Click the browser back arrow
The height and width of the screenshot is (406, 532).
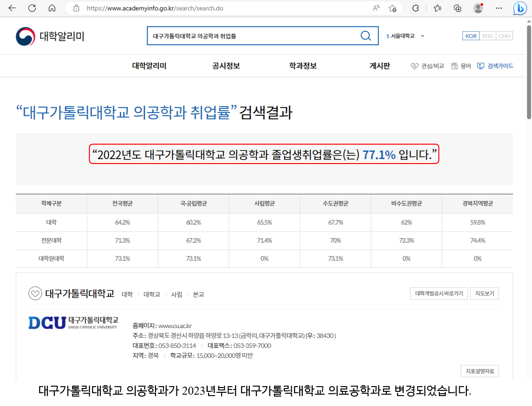click(12, 8)
